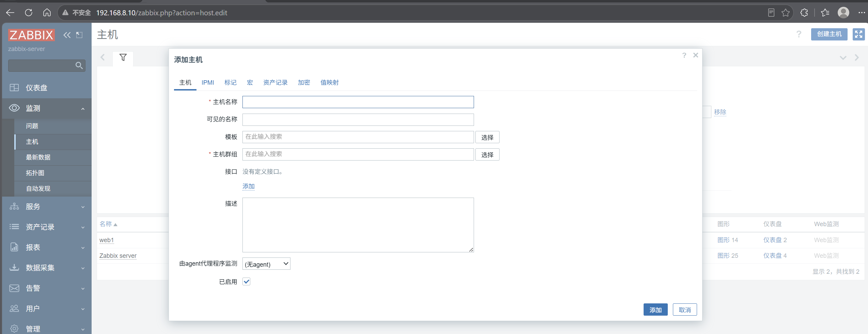
Task: Switch to the IPMI tab
Action: (208, 83)
